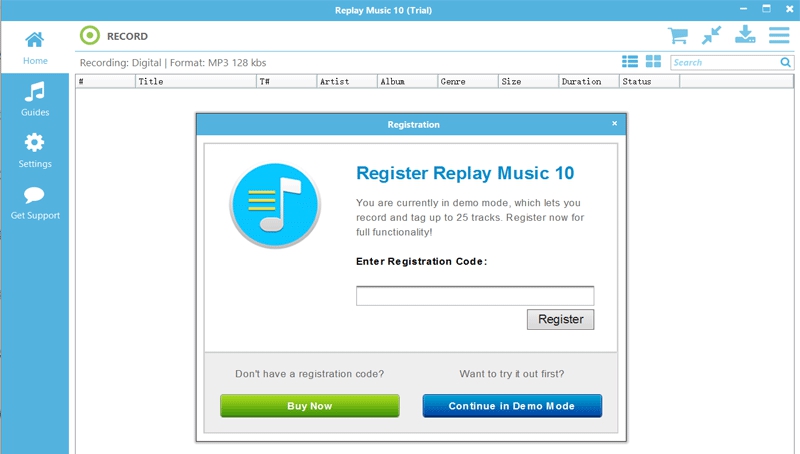Viewport: 800px width, 454px height.
Task: Switch to list view layout
Action: (x=630, y=62)
